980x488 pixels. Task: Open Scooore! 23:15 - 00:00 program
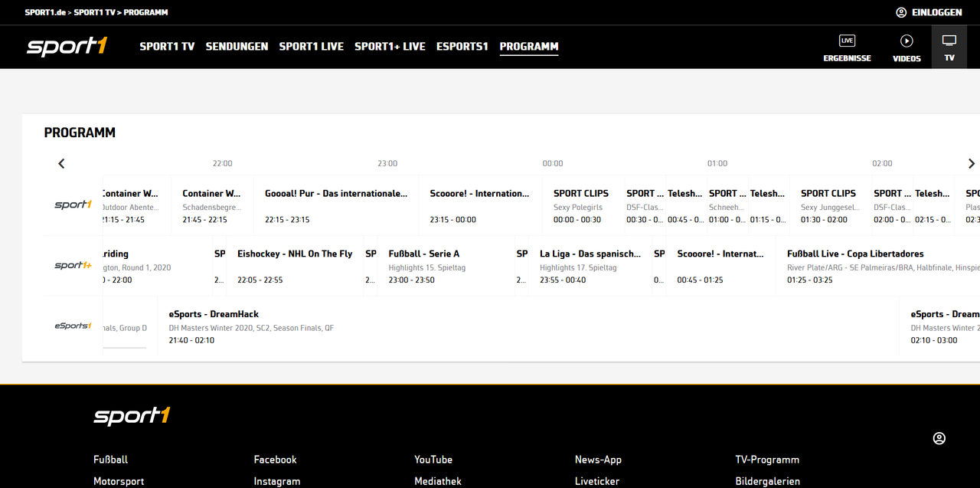coord(480,206)
